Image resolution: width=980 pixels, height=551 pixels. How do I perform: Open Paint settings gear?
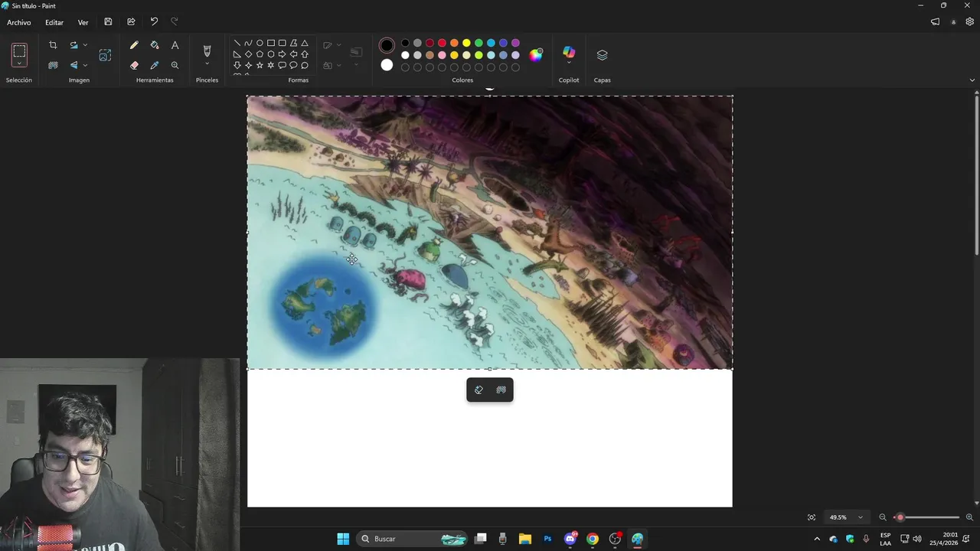point(969,22)
